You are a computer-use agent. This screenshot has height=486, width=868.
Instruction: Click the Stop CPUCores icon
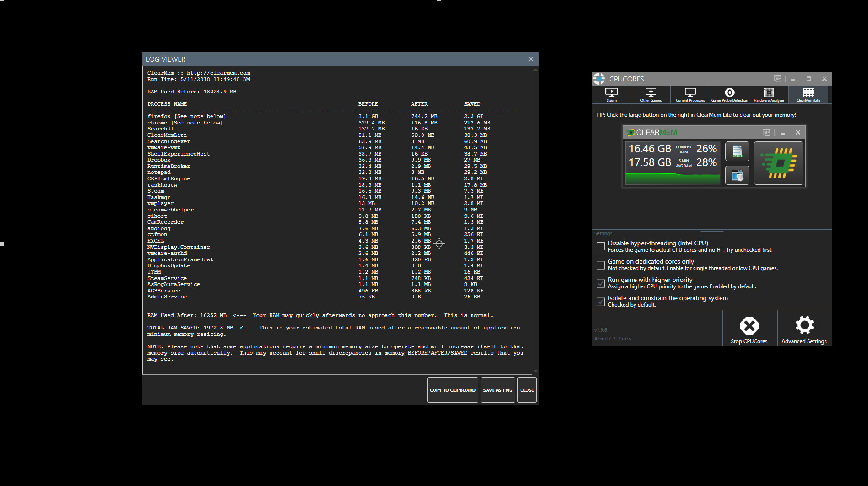(749, 326)
